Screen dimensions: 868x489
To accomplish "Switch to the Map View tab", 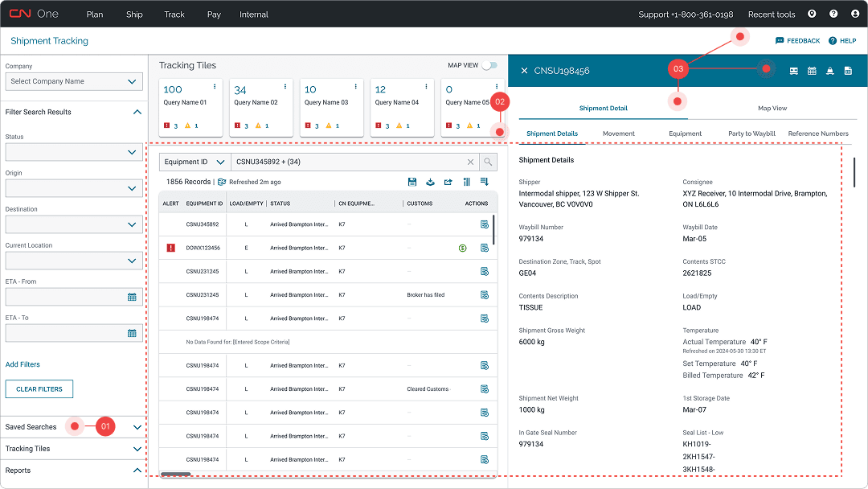I will point(772,108).
